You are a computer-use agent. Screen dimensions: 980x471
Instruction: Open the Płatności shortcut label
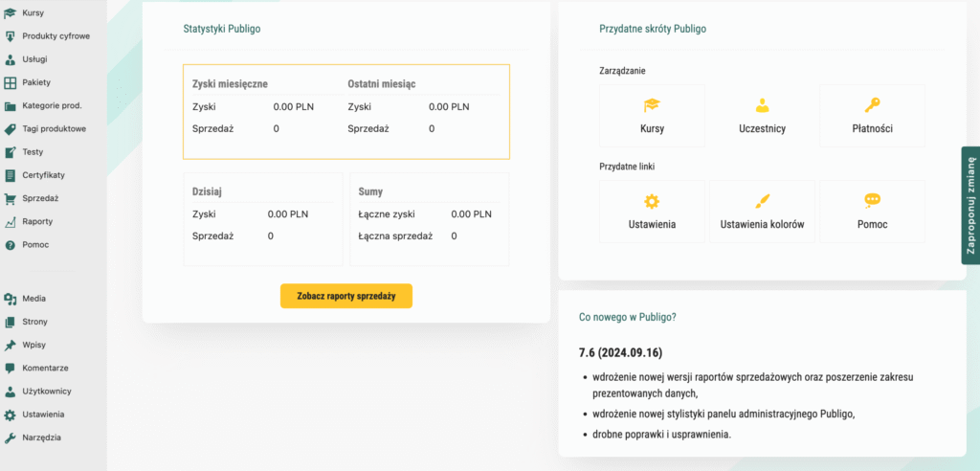(x=872, y=129)
